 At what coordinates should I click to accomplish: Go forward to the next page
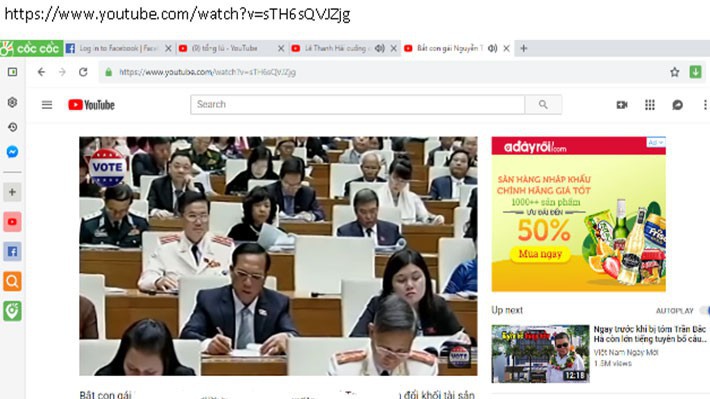(62, 72)
